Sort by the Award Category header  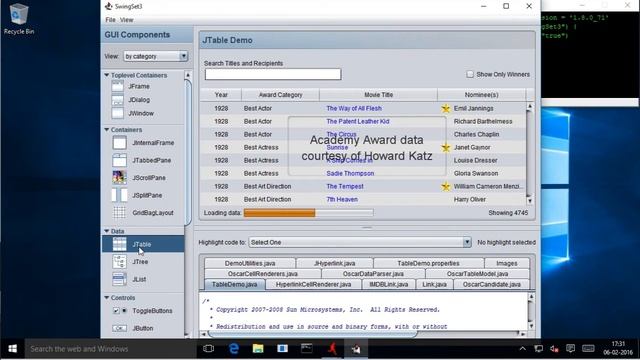[x=280, y=95]
